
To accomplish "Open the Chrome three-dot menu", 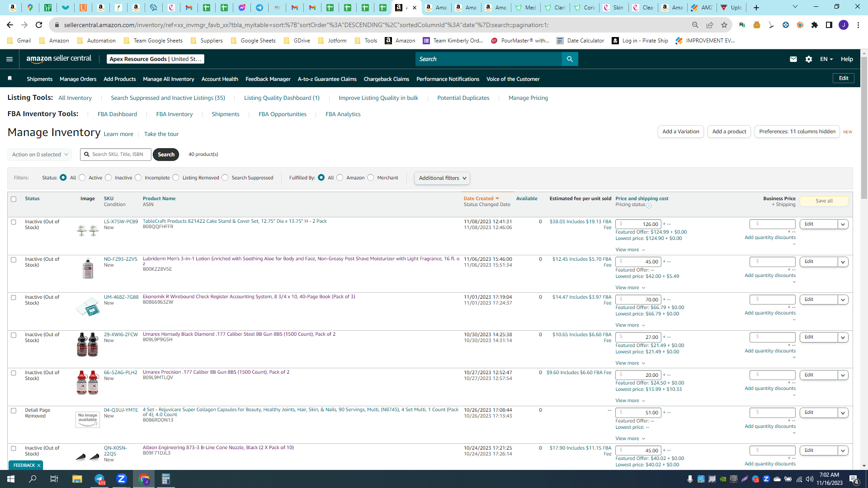I will point(858,25).
